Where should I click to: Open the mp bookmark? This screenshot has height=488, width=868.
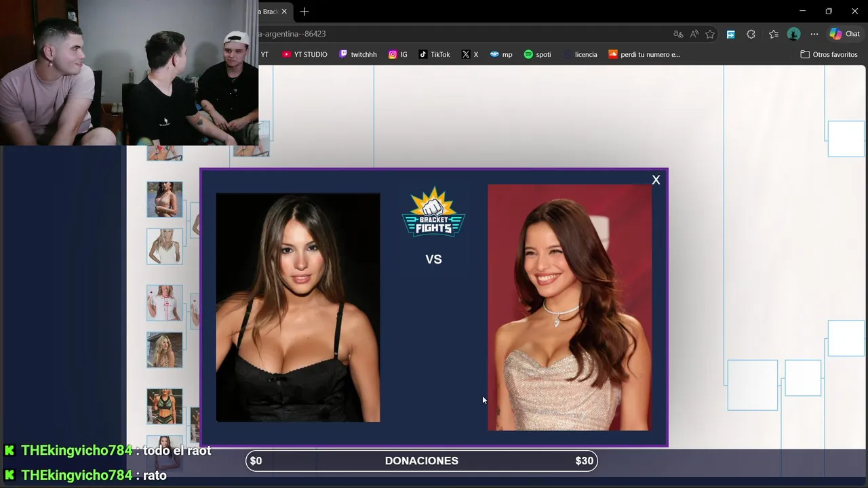coord(501,54)
